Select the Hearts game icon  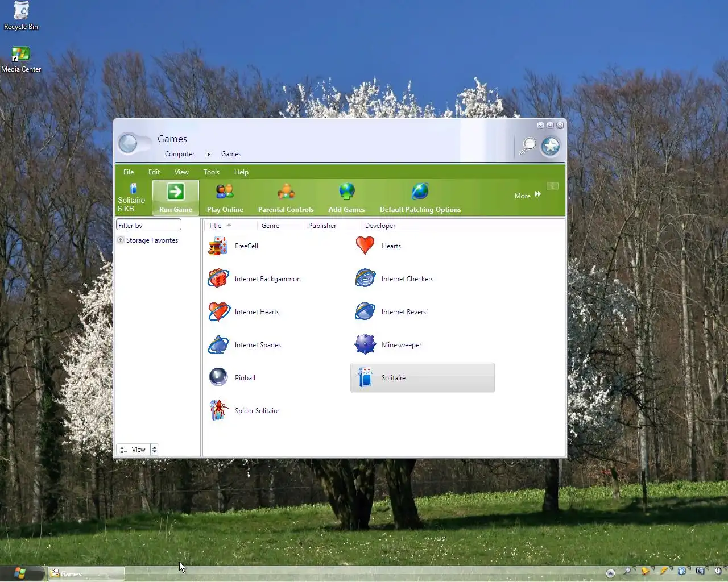click(x=365, y=246)
